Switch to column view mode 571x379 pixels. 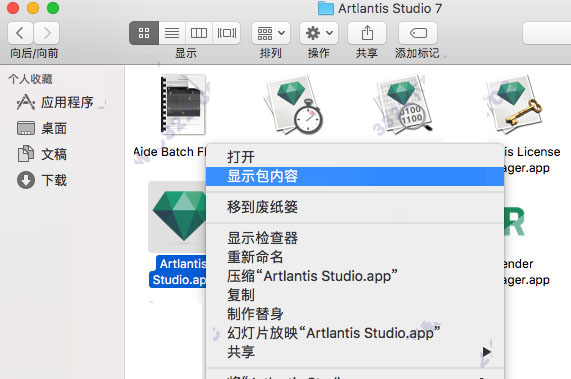(199, 33)
